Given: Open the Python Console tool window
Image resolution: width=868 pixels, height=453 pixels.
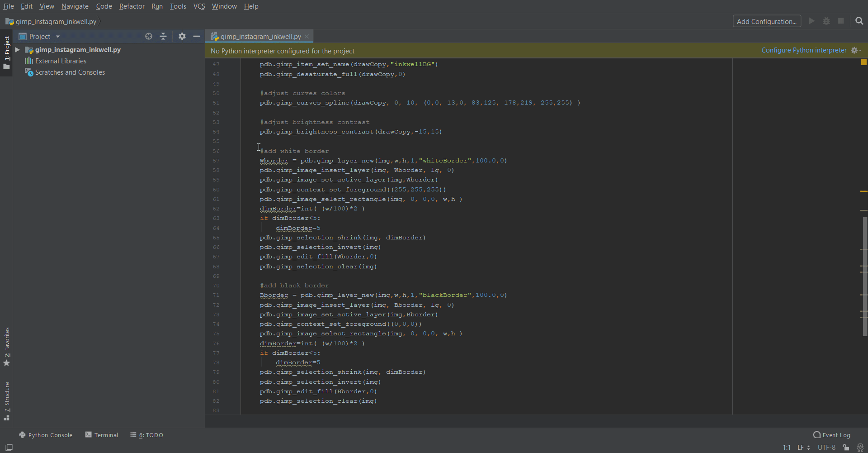Looking at the screenshot, I should [x=46, y=435].
